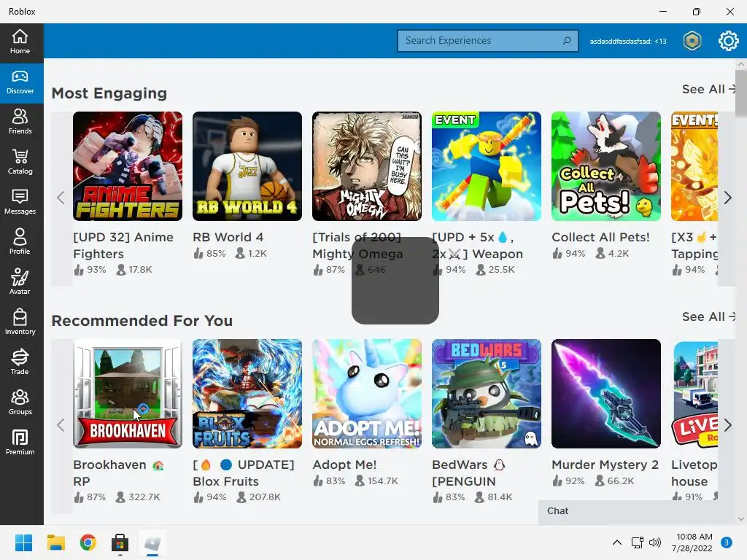Open the RB World 4 thumbnail
Image resolution: width=747 pixels, height=560 pixels.
click(x=247, y=166)
